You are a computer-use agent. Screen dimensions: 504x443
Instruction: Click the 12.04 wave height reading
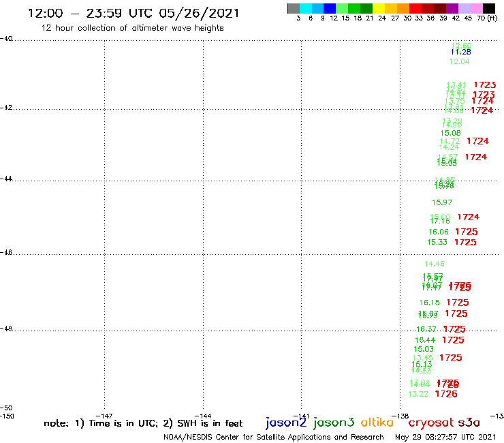tap(459, 61)
